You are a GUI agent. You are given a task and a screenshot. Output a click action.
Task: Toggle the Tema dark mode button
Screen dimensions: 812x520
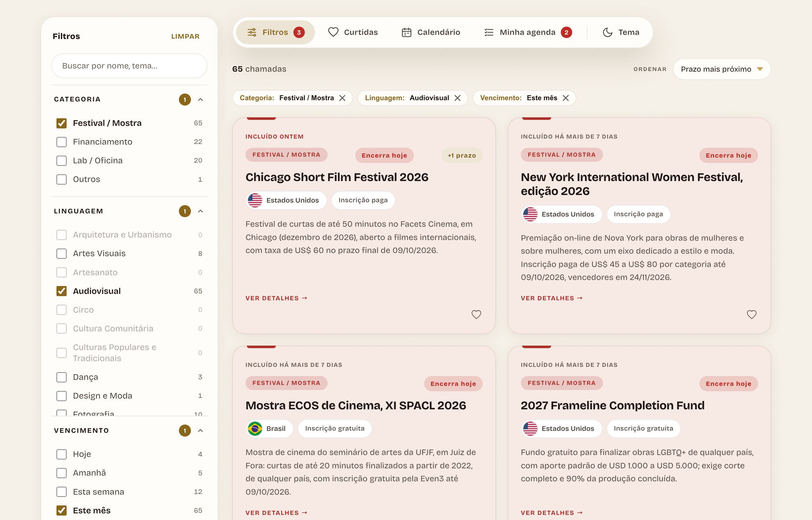pos(621,32)
